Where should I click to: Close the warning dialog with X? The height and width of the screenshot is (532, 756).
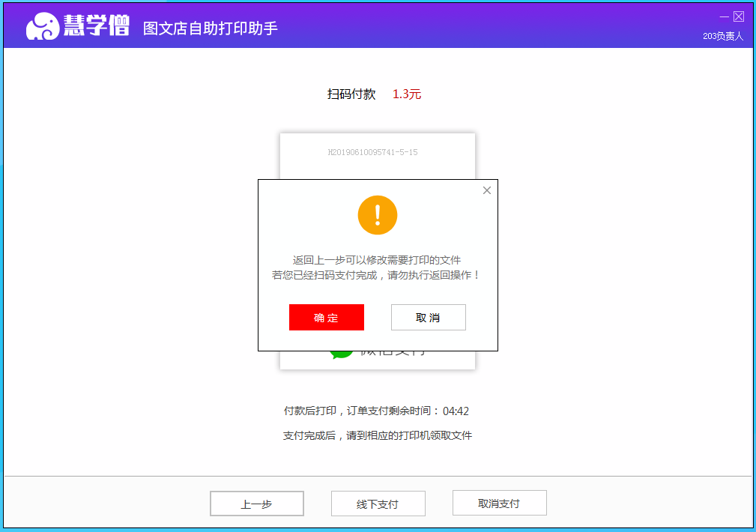coord(487,190)
